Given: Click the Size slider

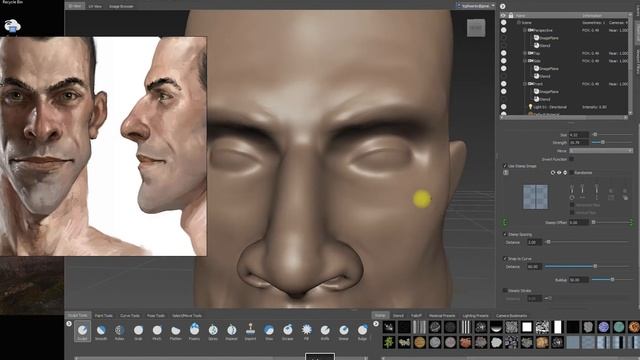Looking at the screenshot, I should (x=612, y=134).
